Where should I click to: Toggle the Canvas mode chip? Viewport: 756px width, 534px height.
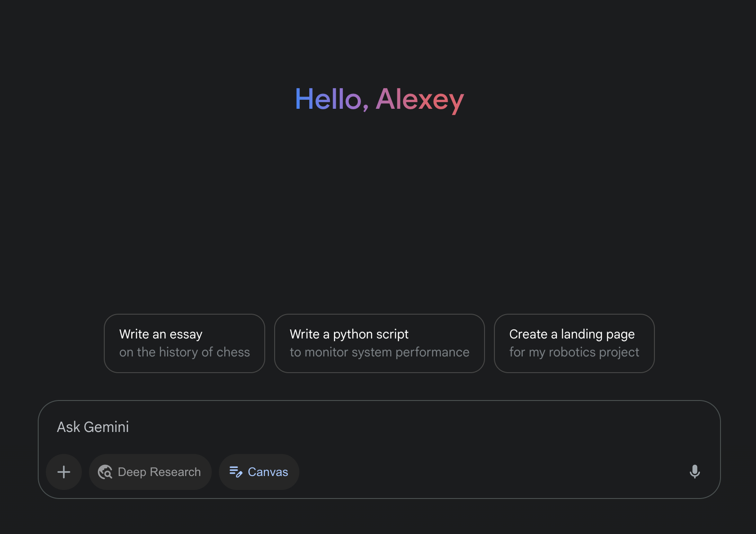259,472
